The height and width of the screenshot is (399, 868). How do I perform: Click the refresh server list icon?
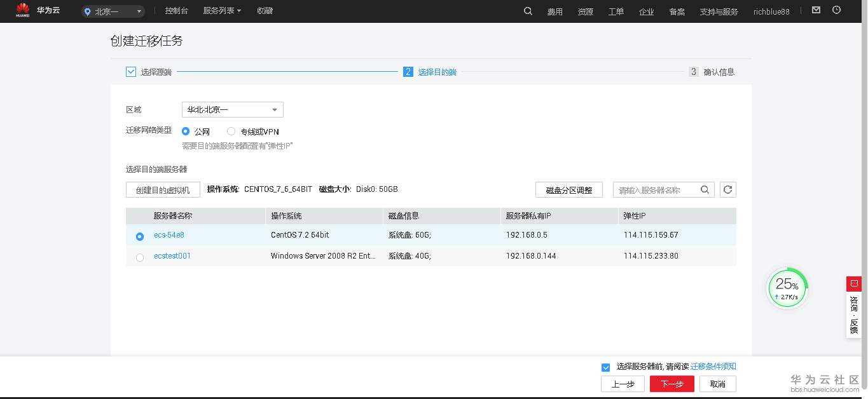pyautogui.click(x=728, y=189)
